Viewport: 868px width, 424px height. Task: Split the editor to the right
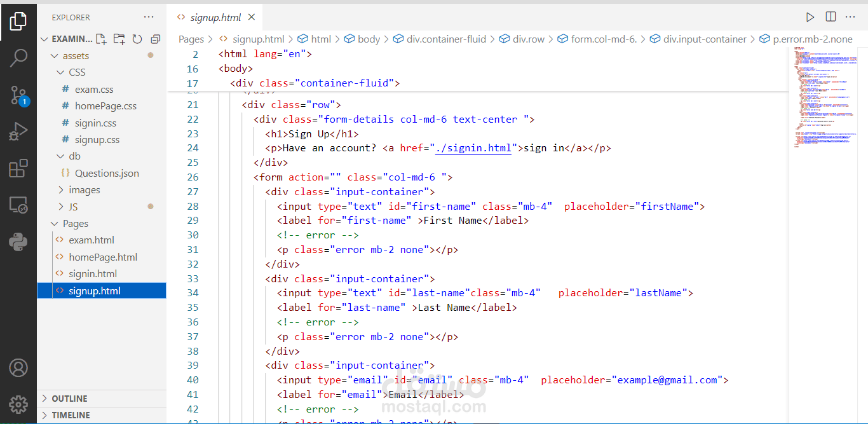tap(831, 17)
